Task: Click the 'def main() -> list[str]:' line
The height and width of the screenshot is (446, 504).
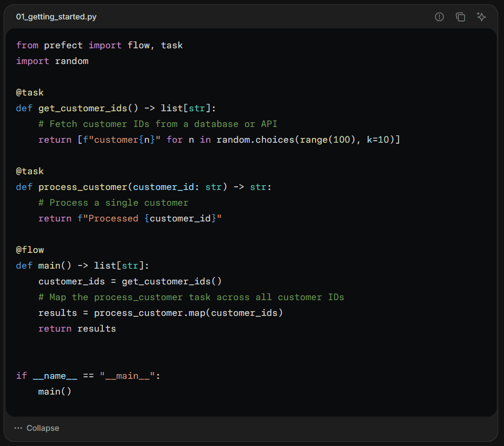Action: [x=82, y=266]
